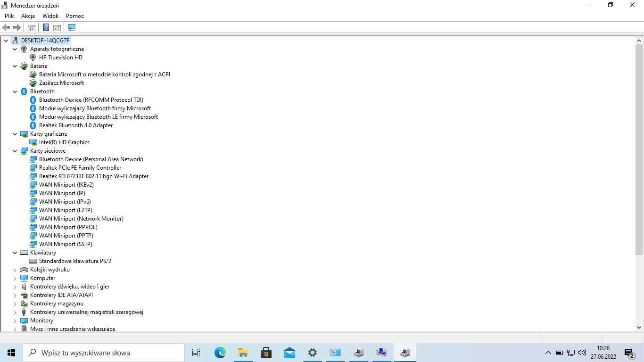644x362 pixels.
Task: Click the Back arrow in the toolbar
Action: 6,27
